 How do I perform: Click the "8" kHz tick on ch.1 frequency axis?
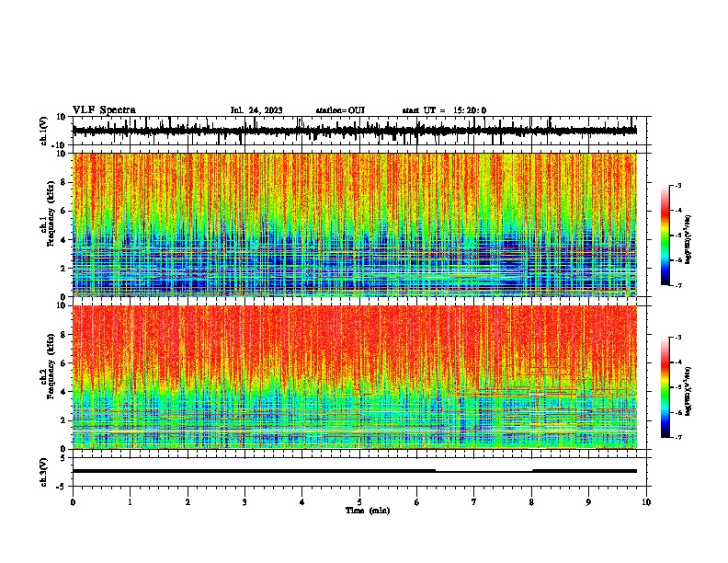coord(64,182)
